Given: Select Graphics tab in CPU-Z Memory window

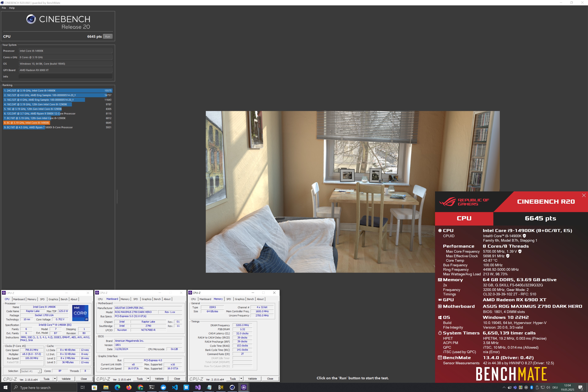Looking at the screenshot, I should pyautogui.click(x=239, y=299).
